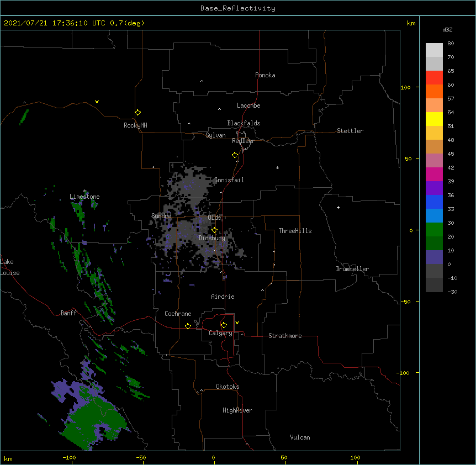Select the bright yellow 51-54 dBZ legend swatch
Screen dimensions: 476x465
click(434, 119)
